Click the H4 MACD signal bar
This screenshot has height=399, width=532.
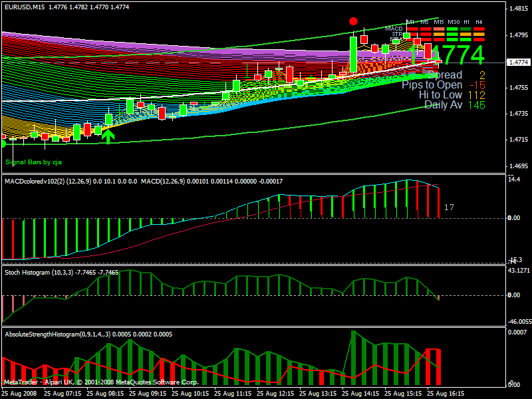(479, 29)
